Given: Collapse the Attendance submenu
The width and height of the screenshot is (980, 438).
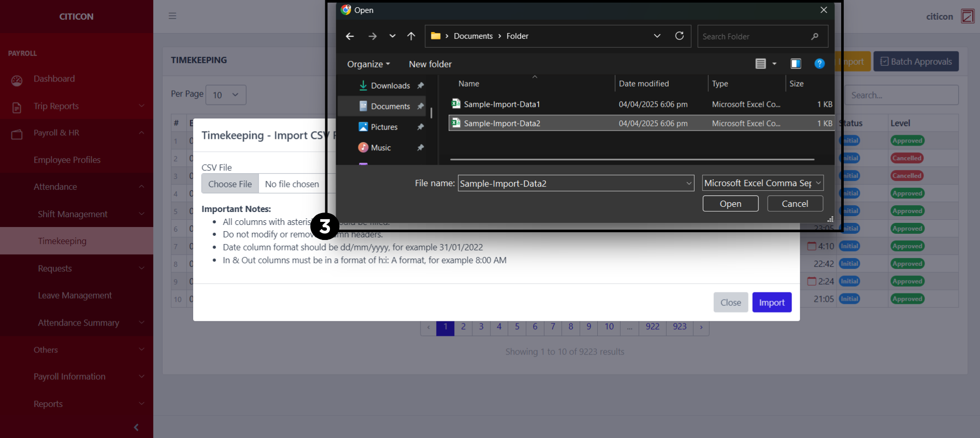Looking at the screenshot, I should click(x=77, y=187).
